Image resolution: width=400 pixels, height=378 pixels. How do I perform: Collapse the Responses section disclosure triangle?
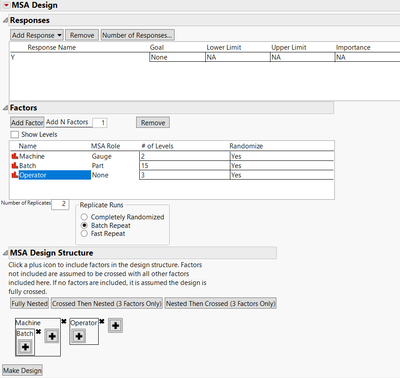click(5, 20)
